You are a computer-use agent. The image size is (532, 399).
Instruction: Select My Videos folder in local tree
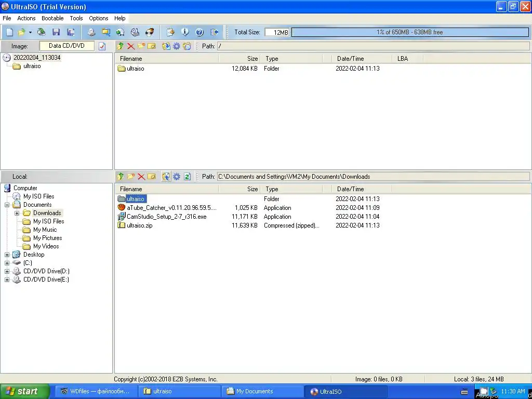coord(46,246)
